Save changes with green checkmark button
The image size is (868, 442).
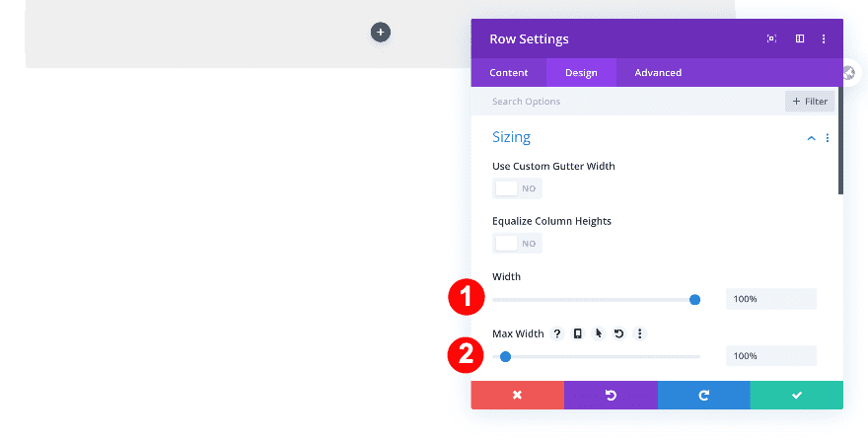(x=797, y=395)
